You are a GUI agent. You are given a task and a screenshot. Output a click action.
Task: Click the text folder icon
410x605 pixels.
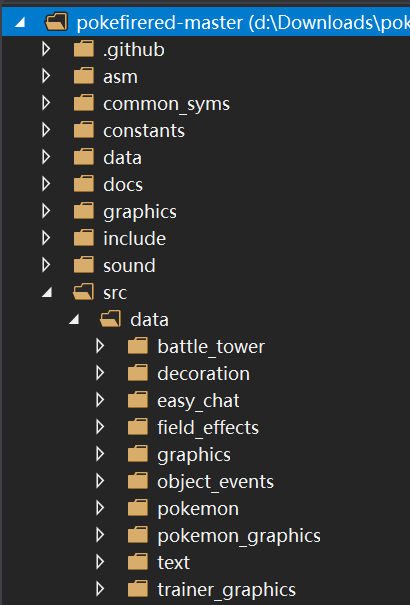(138, 562)
